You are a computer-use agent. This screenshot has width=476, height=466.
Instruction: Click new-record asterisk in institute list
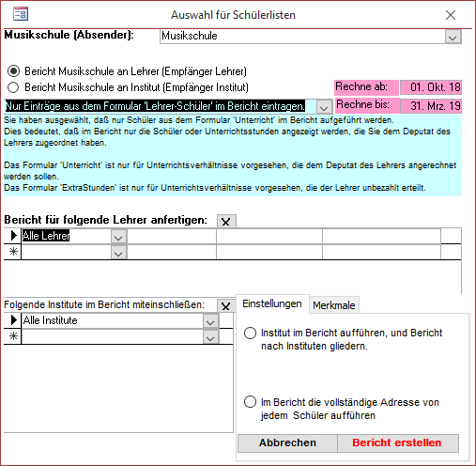(x=13, y=336)
